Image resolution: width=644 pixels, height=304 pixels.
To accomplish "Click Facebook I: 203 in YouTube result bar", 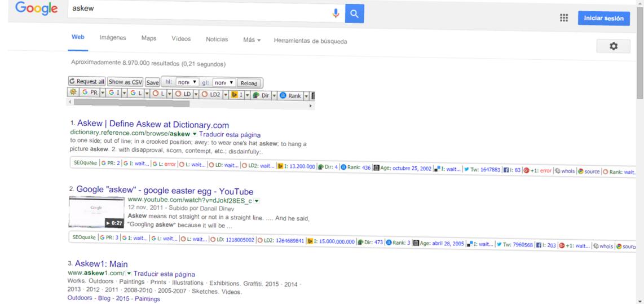I will click(546, 245).
